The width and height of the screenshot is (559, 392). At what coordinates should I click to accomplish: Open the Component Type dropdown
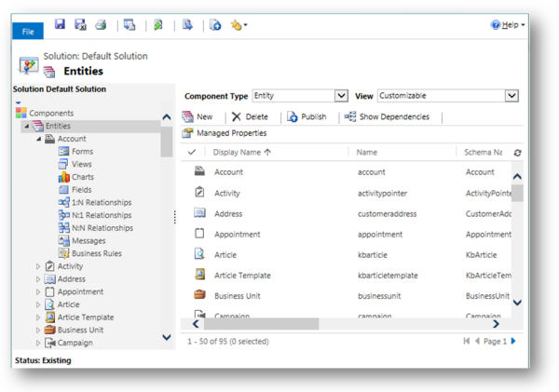[341, 96]
